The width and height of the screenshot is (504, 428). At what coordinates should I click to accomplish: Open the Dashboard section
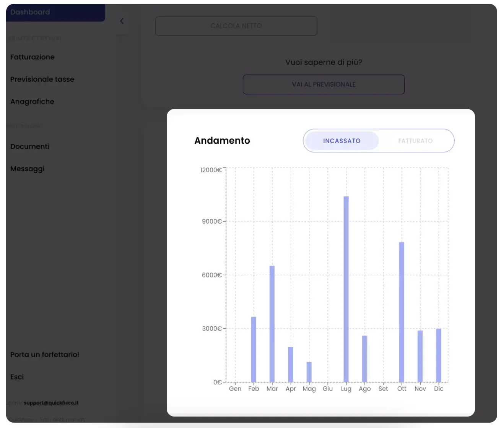(30, 12)
